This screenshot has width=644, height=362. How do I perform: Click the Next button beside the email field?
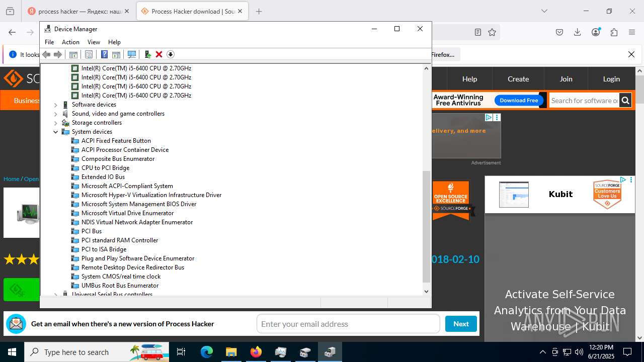click(461, 324)
